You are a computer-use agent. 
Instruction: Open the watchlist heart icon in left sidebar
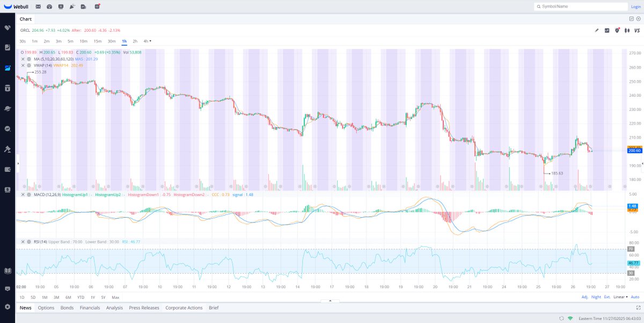[8, 27]
